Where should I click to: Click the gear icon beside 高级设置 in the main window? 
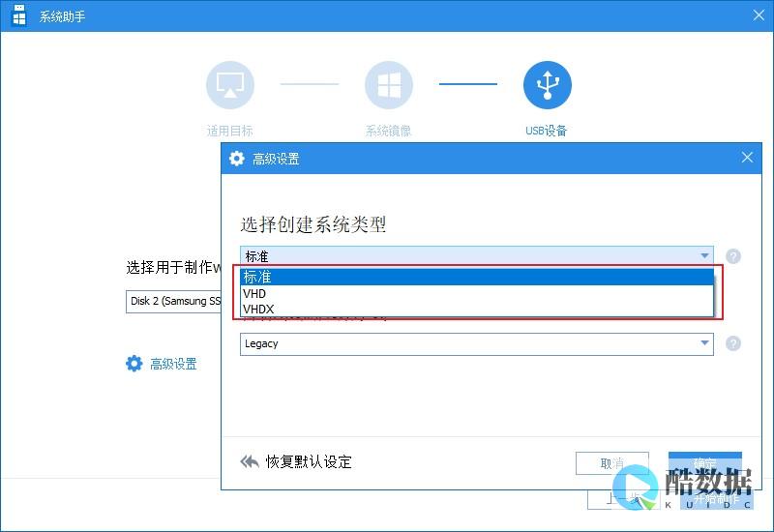tap(134, 364)
